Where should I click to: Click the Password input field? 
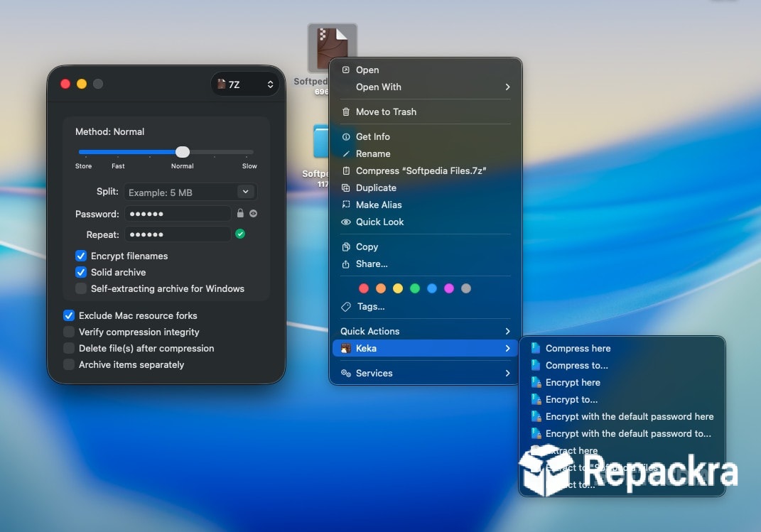tap(178, 213)
